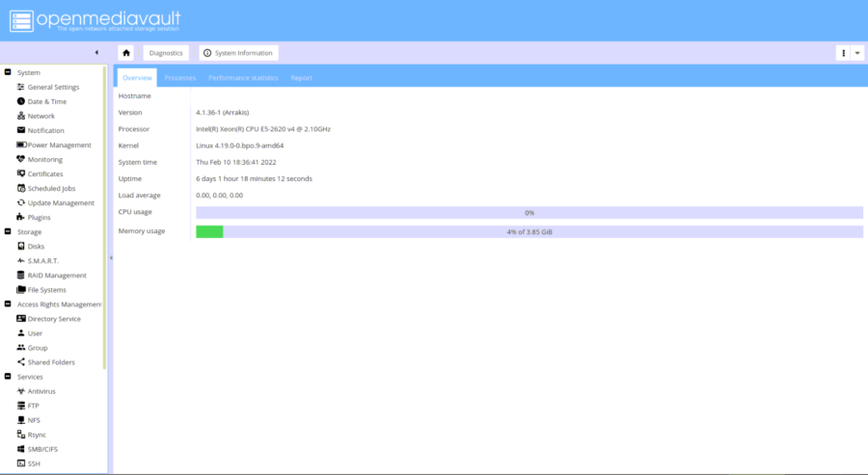Open General Settings from the sidebar
This screenshot has width=868, height=475.
tap(53, 87)
